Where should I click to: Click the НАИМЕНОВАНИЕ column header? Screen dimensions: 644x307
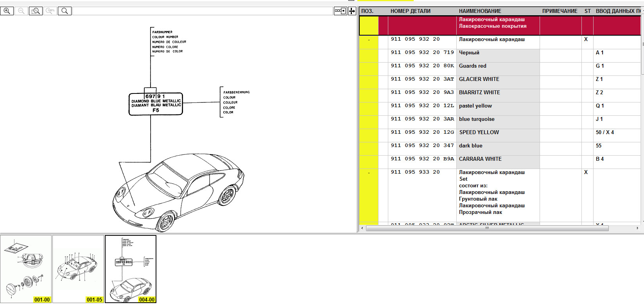pos(480,11)
